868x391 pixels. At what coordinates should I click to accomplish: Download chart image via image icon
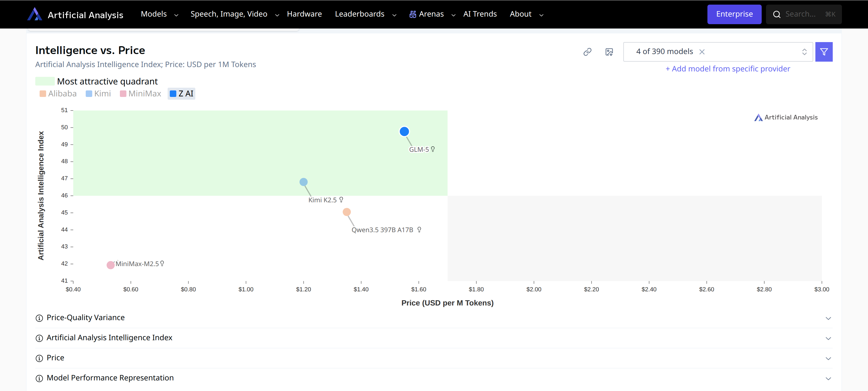click(x=609, y=52)
